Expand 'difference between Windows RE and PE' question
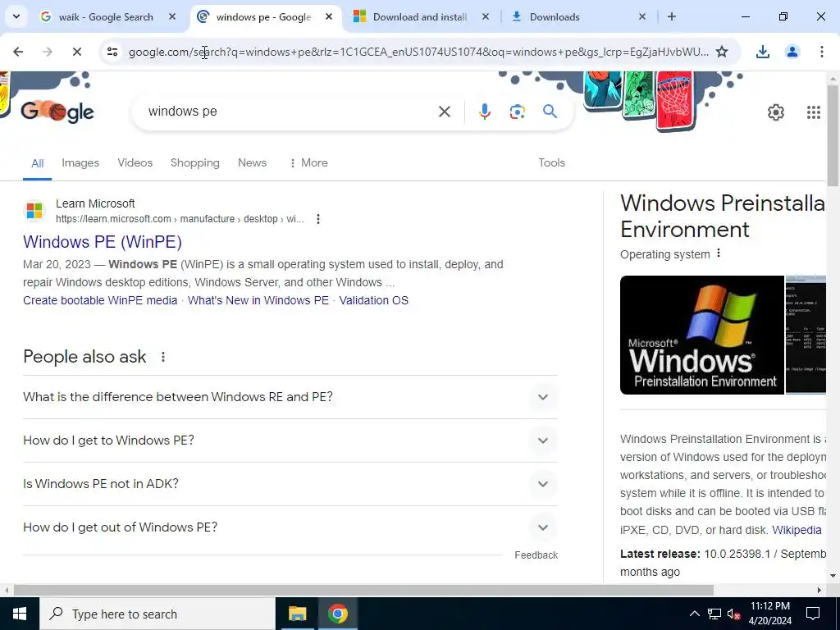 point(290,397)
